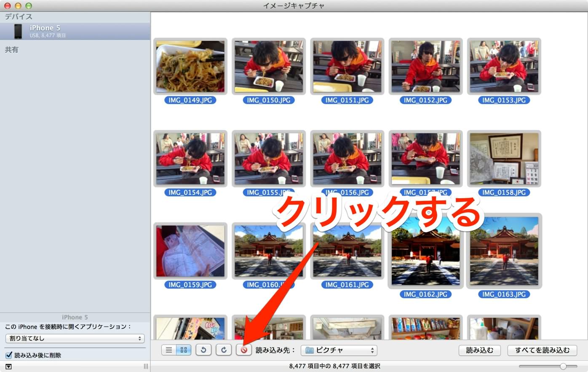Switch to grid thumbnail view icon

[184, 350]
